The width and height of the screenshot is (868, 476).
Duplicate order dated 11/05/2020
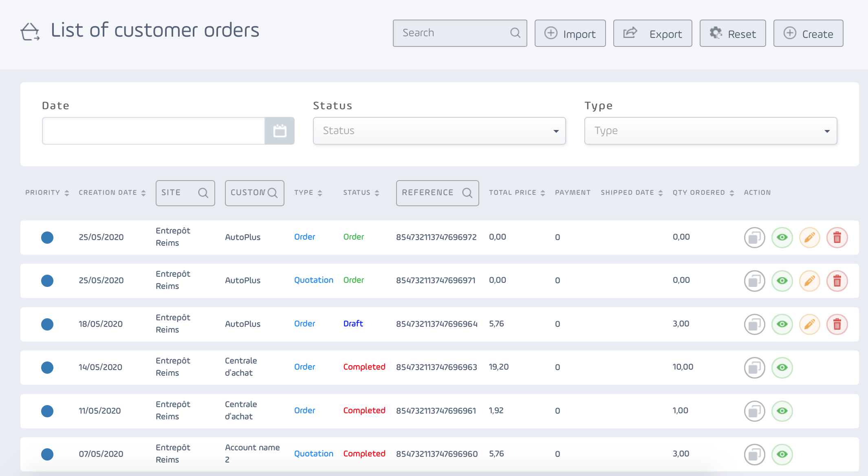point(754,411)
